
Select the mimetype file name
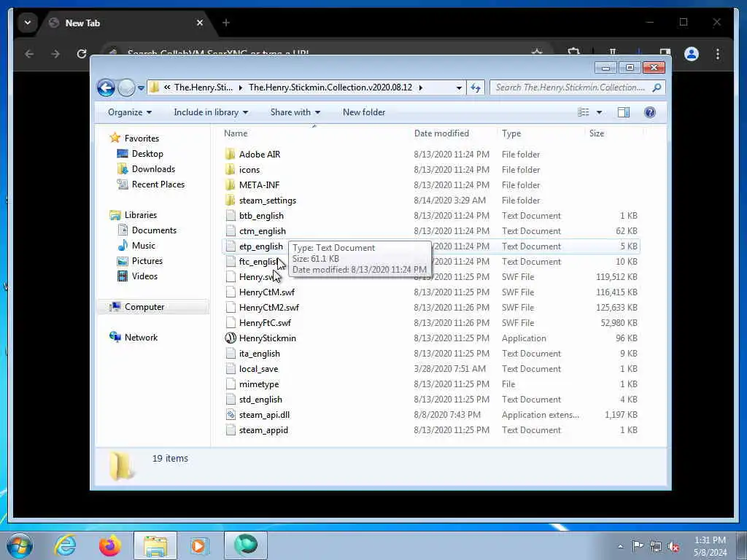pyautogui.click(x=259, y=384)
